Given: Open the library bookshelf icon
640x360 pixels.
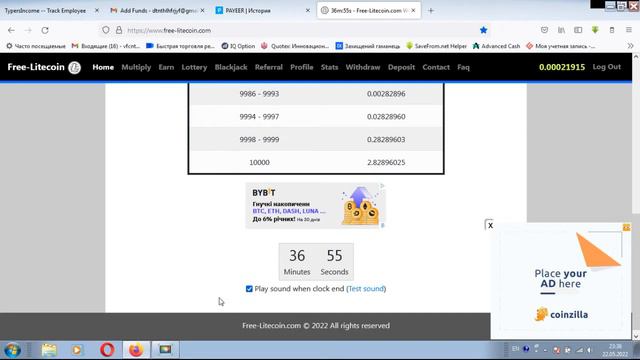Looking at the screenshot, I should click(x=561, y=30).
